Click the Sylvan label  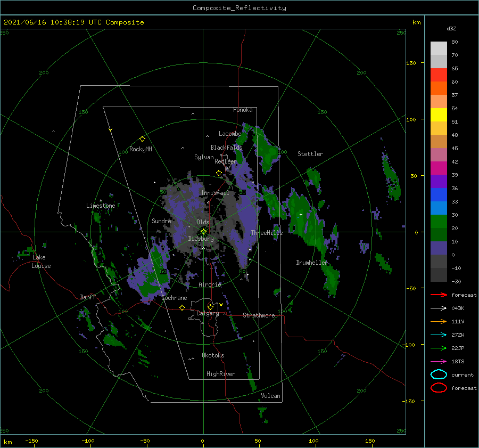[x=204, y=157]
